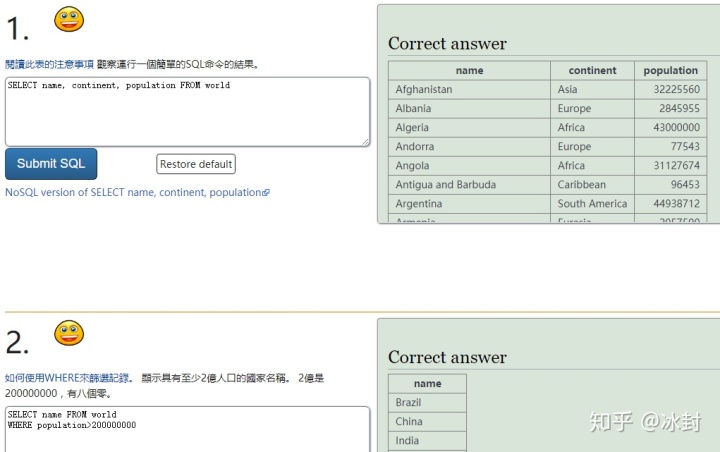720x452 pixels.
Task: Click the Antigua and Barbuda cell
Action: pyautogui.click(x=469, y=185)
